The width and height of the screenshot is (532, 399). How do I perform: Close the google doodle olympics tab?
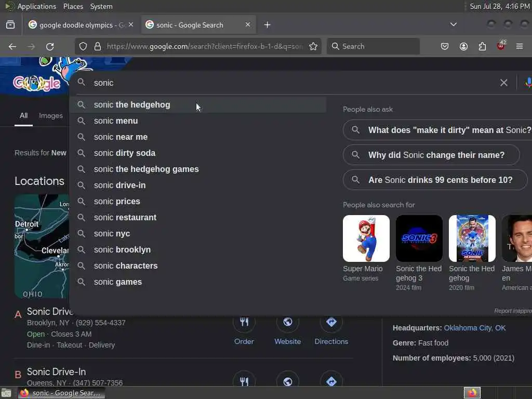[131, 25]
